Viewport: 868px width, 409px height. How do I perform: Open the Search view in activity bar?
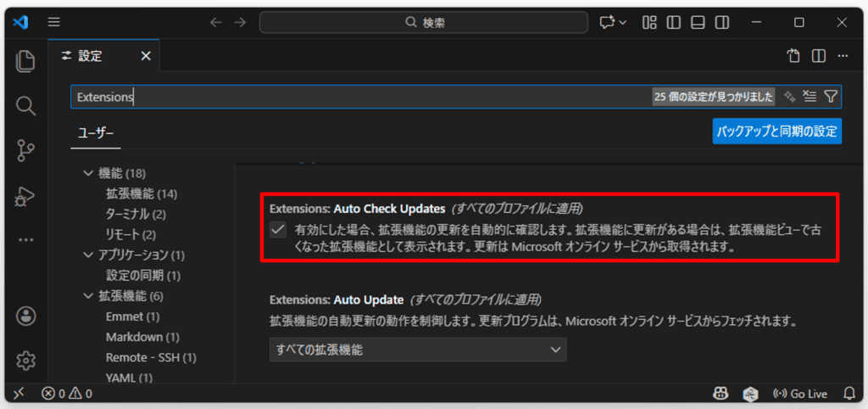tap(25, 105)
